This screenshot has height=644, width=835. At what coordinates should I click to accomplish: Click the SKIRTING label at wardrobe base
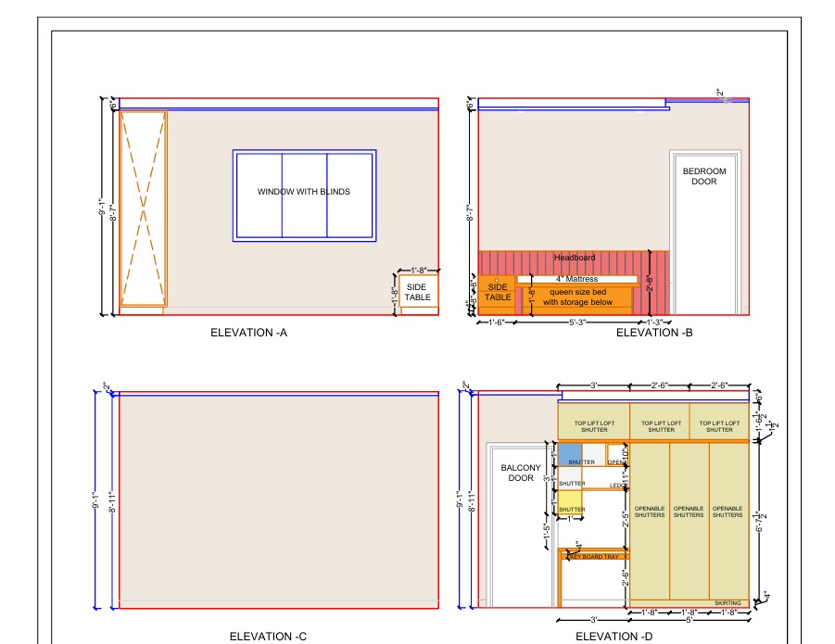(x=727, y=603)
